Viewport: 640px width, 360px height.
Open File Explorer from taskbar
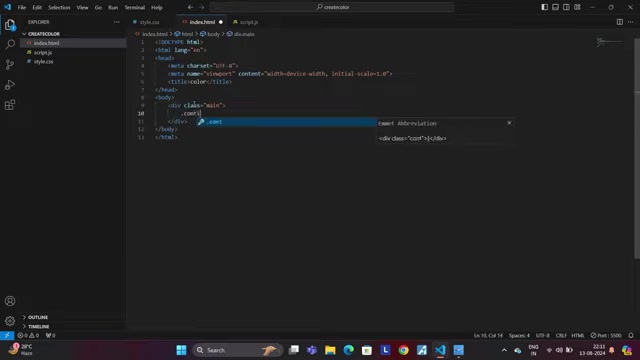[330, 350]
